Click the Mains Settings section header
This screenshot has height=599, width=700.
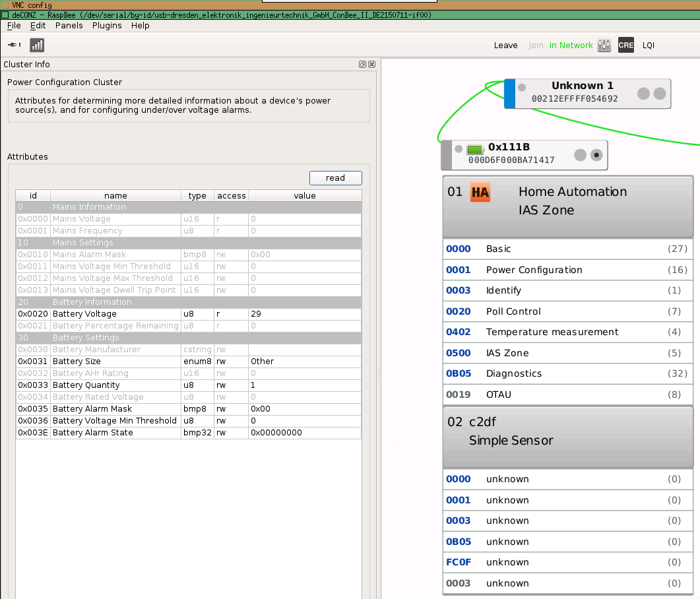click(189, 242)
